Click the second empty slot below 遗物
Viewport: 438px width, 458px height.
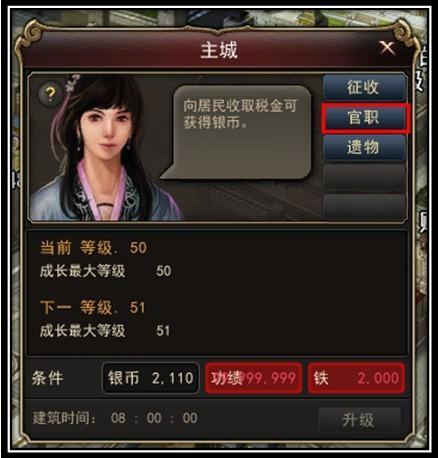pos(364,207)
